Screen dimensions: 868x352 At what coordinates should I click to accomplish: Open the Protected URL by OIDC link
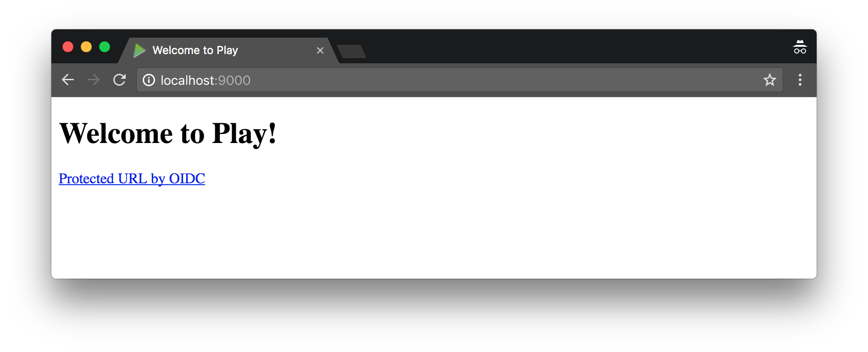[132, 178]
